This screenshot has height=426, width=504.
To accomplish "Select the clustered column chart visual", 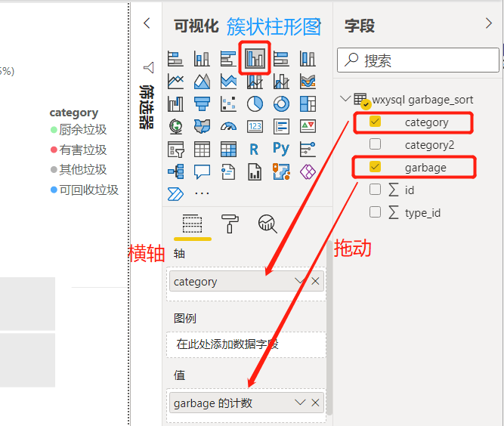I will point(255,59).
